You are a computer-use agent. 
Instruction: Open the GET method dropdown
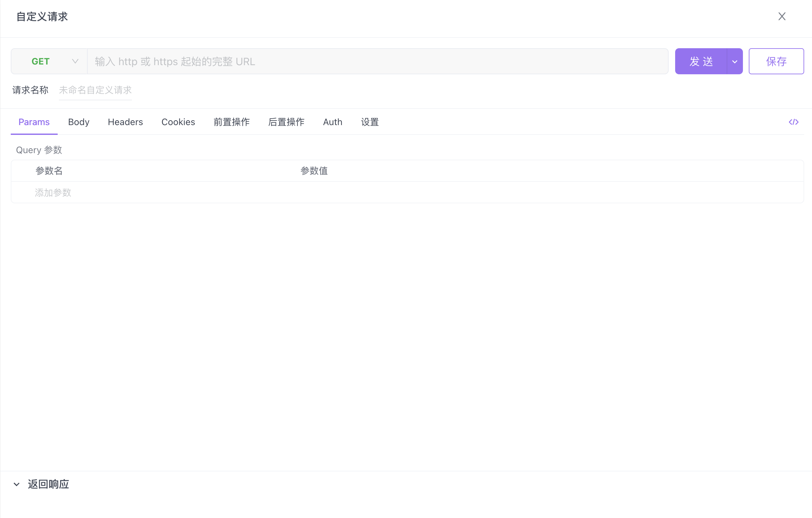pos(49,61)
